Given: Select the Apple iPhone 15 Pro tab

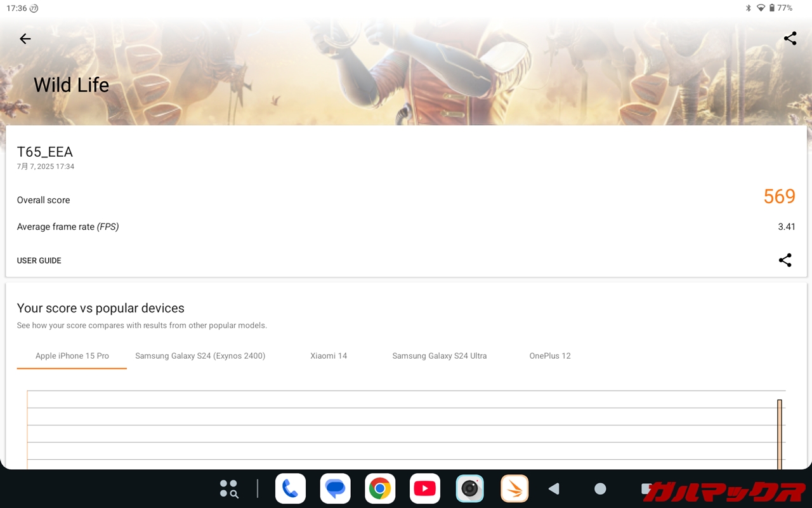Looking at the screenshot, I should click(x=72, y=356).
